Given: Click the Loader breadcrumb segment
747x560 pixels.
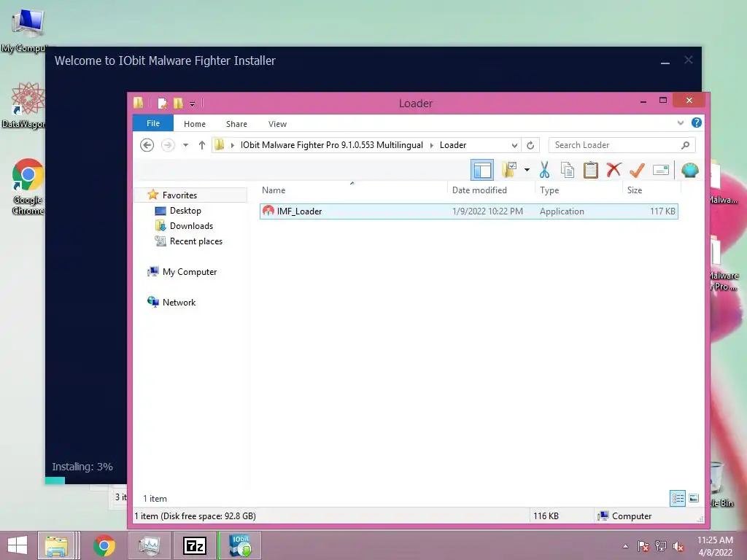Looking at the screenshot, I should point(452,145).
